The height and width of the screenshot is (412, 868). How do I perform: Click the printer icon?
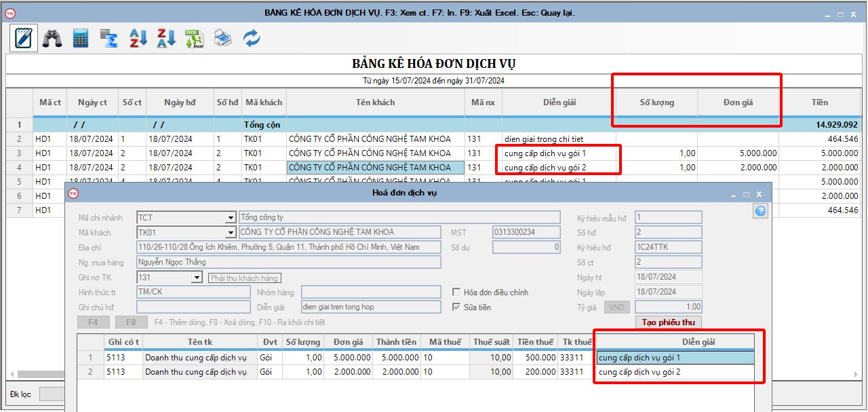(223, 38)
